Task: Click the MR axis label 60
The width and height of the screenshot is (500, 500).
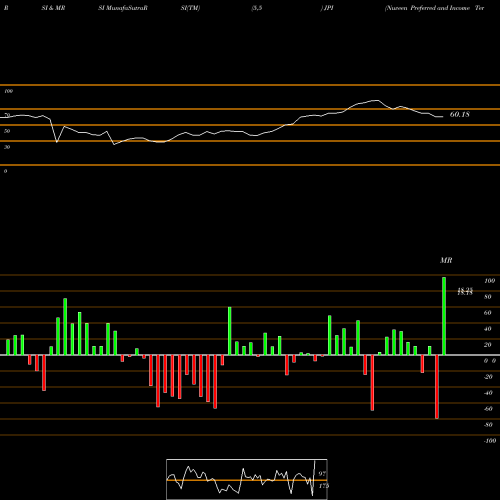Action: point(488,313)
